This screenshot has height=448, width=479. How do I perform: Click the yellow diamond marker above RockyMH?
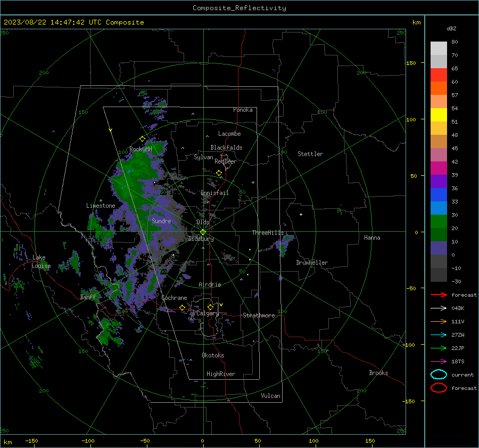142,139
